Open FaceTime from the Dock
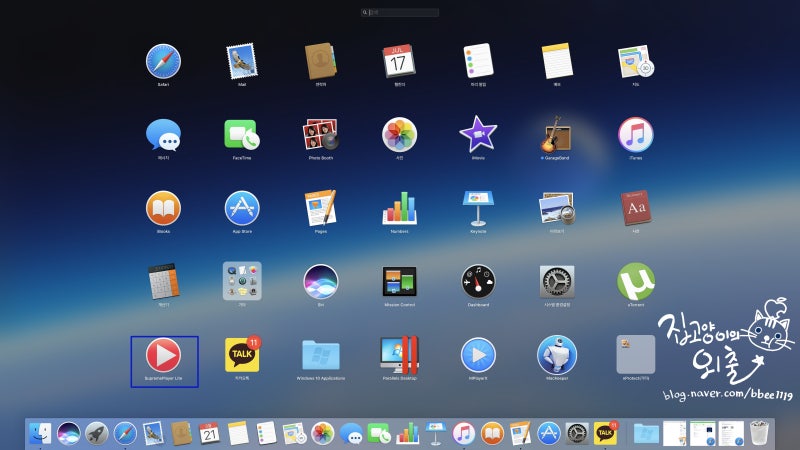The height and width of the screenshot is (450, 800). (x=379, y=434)
